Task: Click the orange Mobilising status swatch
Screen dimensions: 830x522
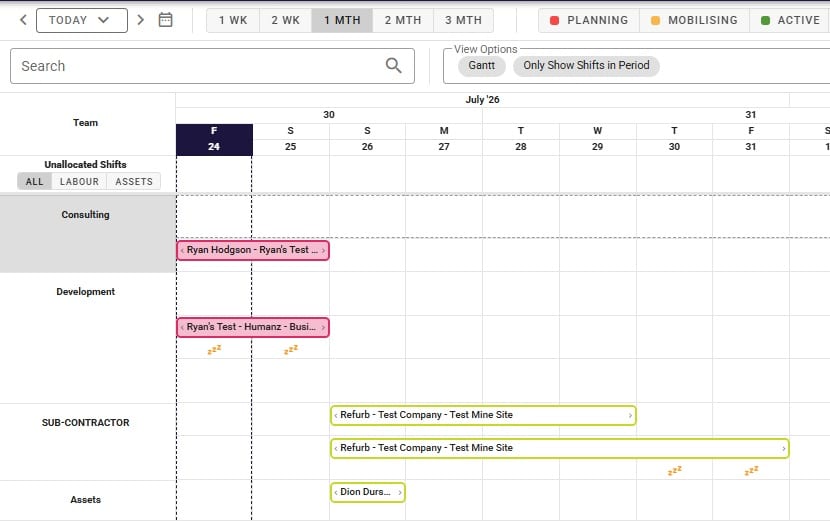Action: pyautogui.click(x=655, y=21)
